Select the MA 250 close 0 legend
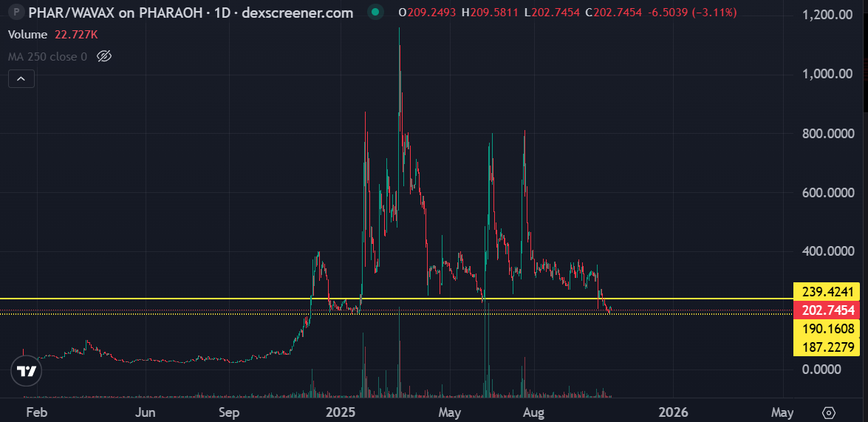This screenshot has width=868, height=422. click(x=47, y=56)
